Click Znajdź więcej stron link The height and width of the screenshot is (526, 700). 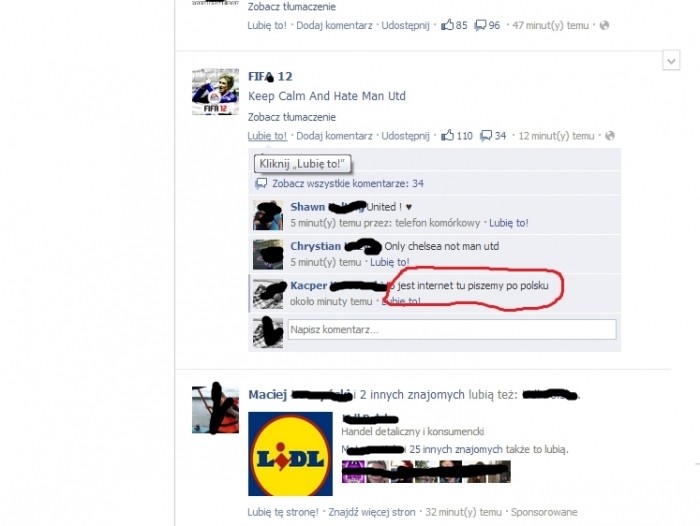click(x=372, y=512)
